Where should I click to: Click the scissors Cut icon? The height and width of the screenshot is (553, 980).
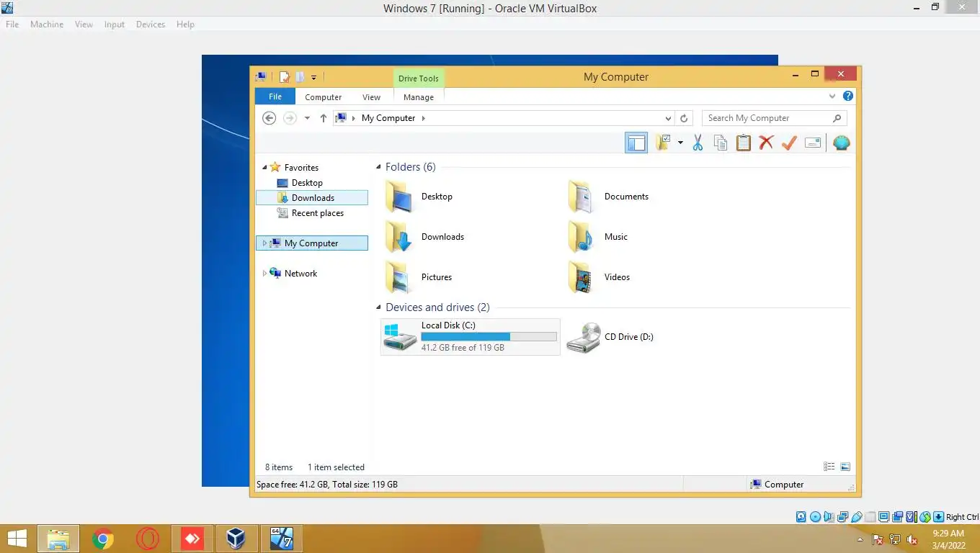[698, 143]
